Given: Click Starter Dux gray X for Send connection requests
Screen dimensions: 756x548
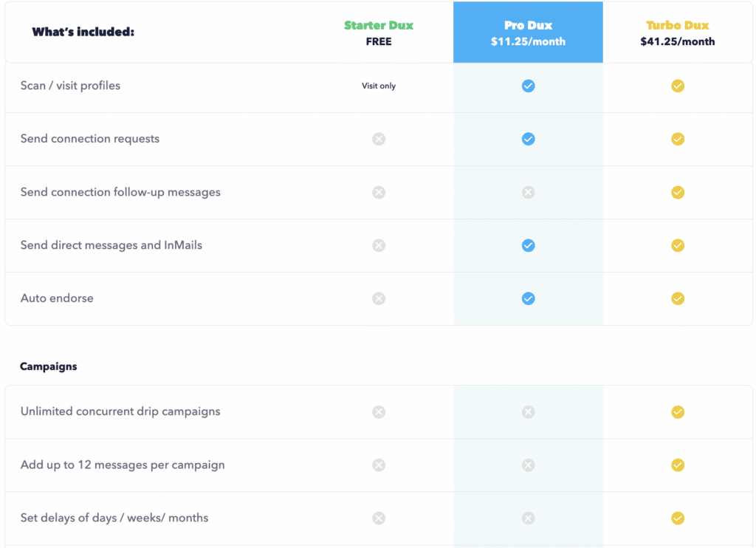Looking at the screenshot, I should pos(379,139).
